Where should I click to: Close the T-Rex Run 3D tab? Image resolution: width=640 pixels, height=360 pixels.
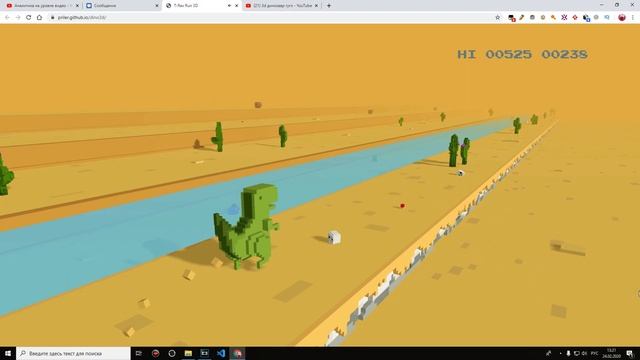236,6
